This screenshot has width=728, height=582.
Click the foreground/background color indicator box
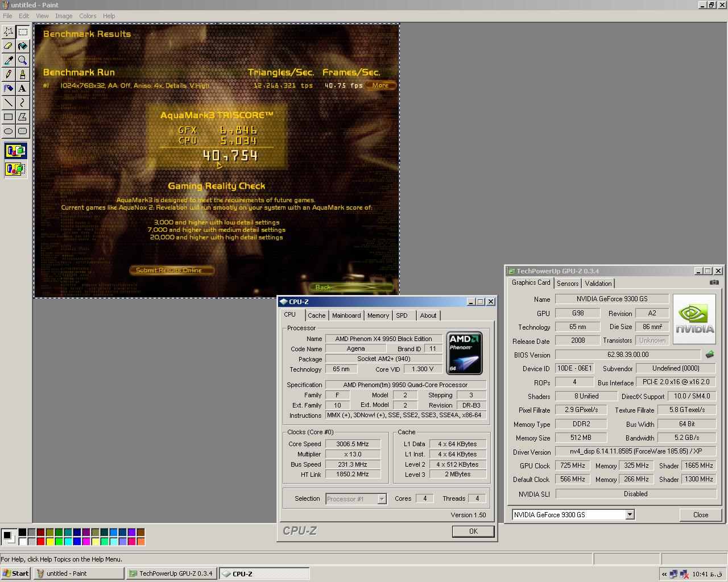click(x=8, y=536)
